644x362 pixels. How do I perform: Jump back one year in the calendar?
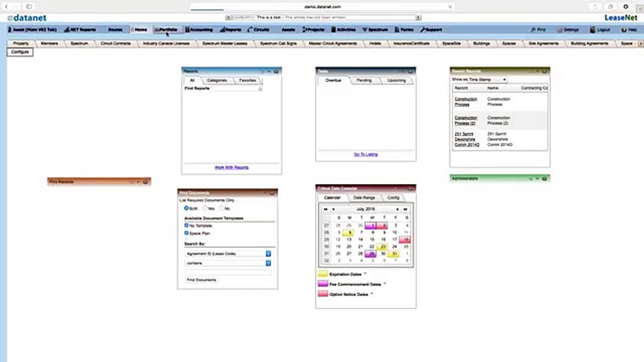(x=326, y=209)
